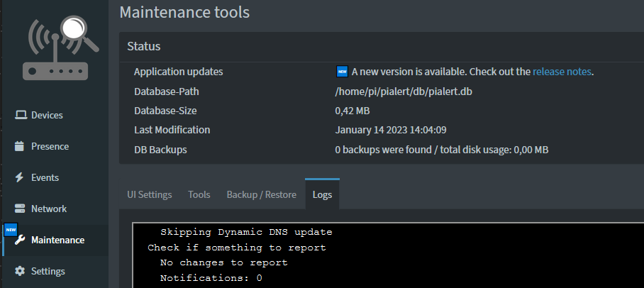
Task: Open the Tools tab
Action: [x=199, y=194]
